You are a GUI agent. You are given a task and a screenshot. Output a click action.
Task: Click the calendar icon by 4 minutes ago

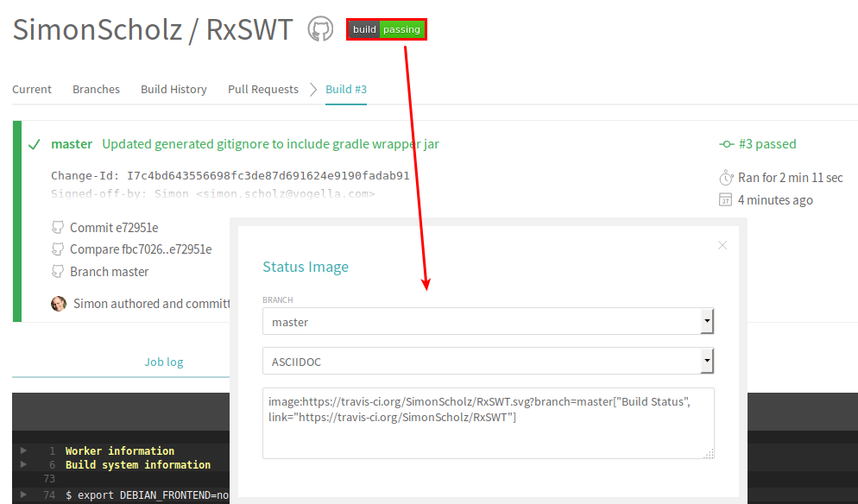(x=725, y=199)
